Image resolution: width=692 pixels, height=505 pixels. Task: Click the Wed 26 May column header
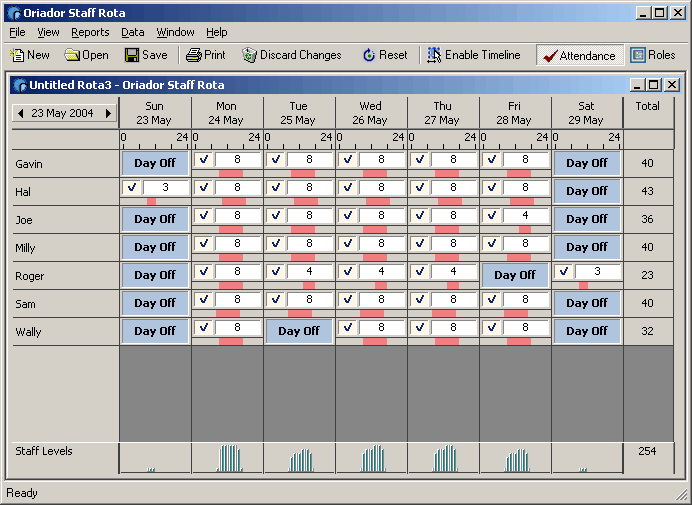pos(370,113)
